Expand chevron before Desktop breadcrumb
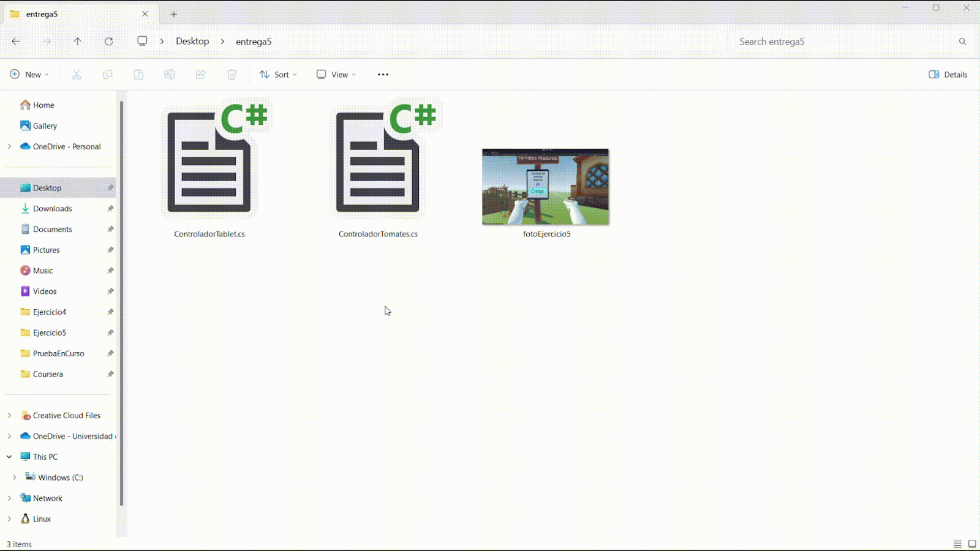 162,41
